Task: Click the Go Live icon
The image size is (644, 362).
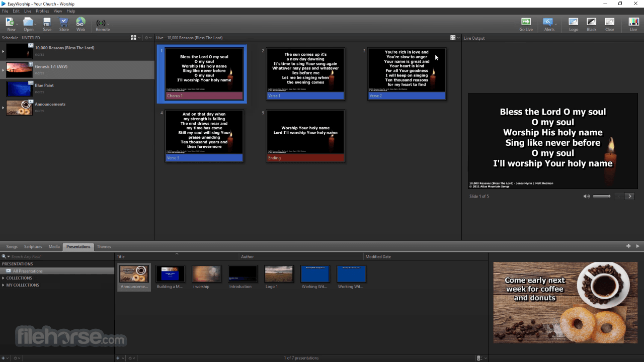Action: [x=526, y=22]
